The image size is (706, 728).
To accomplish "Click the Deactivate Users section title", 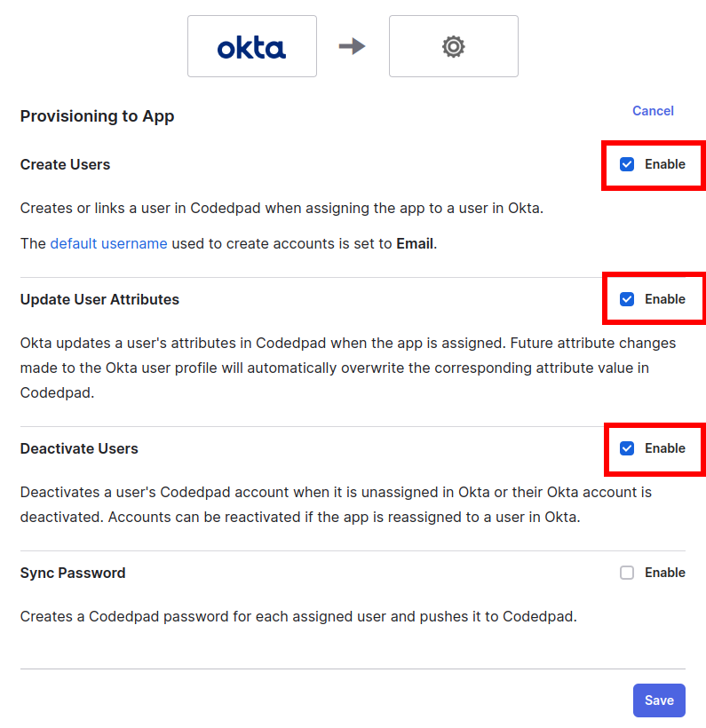I will point(79,448).
